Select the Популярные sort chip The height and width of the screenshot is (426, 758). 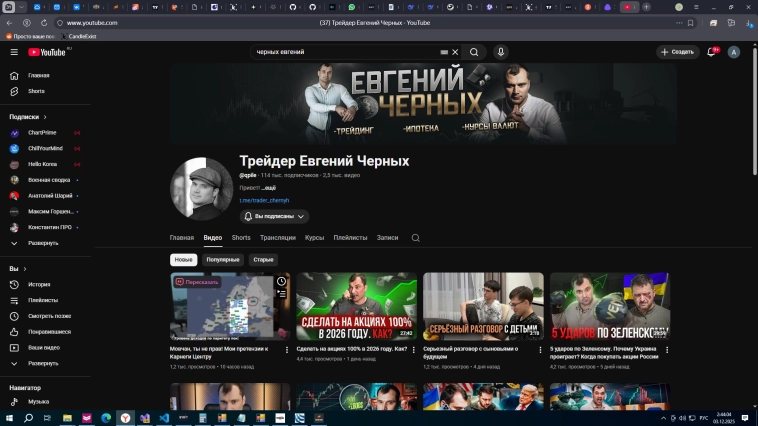tap(223, 260)
